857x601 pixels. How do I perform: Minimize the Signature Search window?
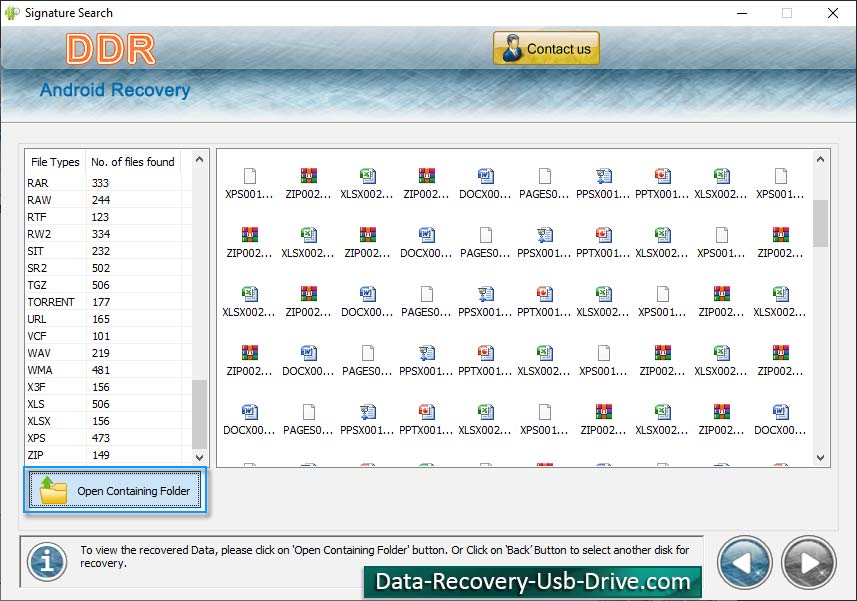tap(742, 13)
